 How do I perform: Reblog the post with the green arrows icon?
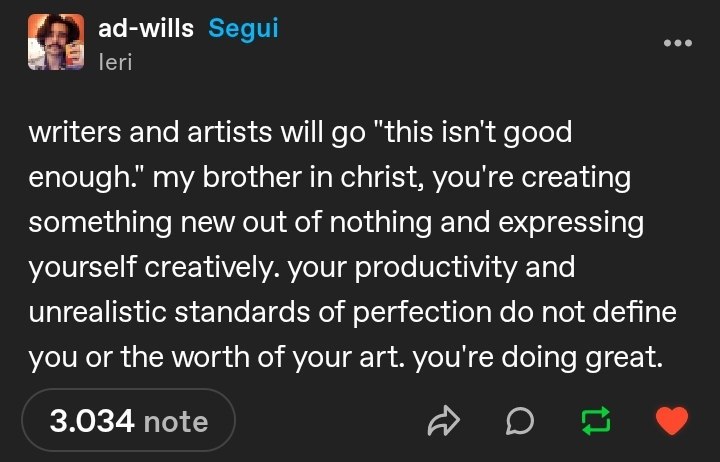coord(596,421)
